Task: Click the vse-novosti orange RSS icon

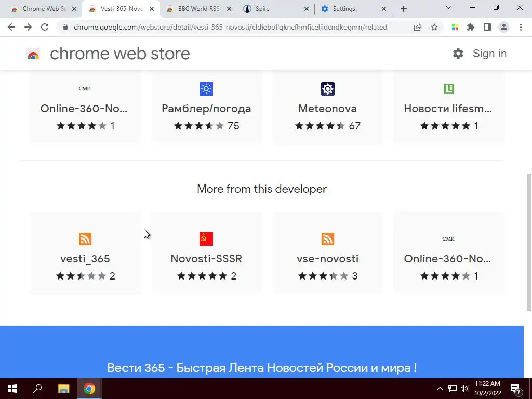Action: click(x=327, y=239)
